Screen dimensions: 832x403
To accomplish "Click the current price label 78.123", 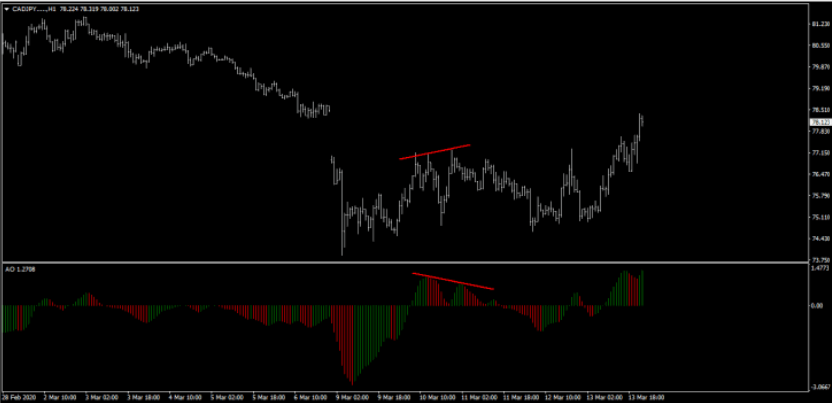I will (818, 122).
